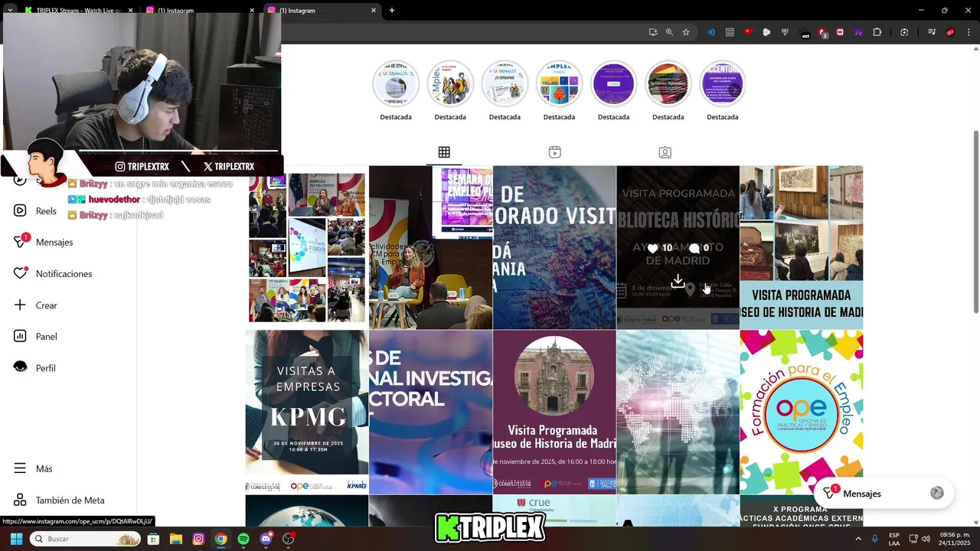
Task: Switch to TRIPLEX Stream browser tab
Action: pos(75,11)
